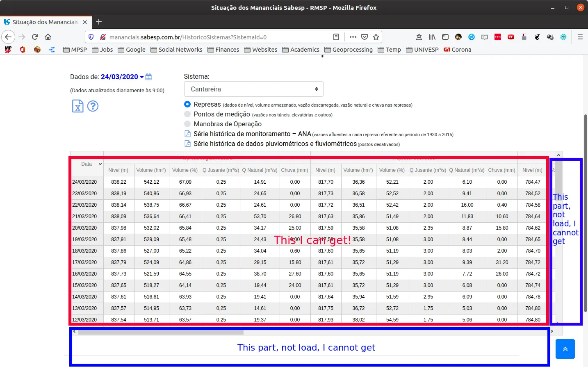Screen dimensions: 588x367
Task: Click the table's horizontal scrollbar thumb
Action: click(x=160, y=332)
